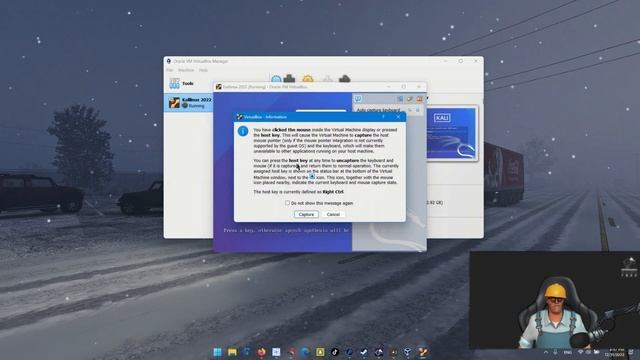
Task: Open orange gear Settings icon in Manager toolbar
Action: coord(308,79)
